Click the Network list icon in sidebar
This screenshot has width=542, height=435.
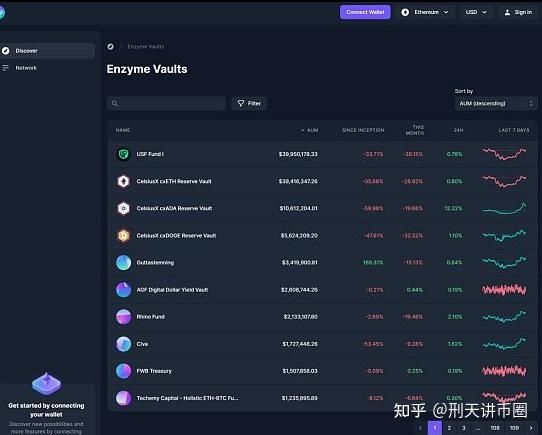[x=6, y=68]
